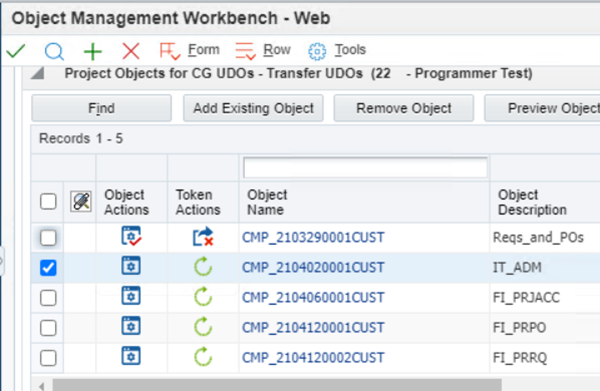Toggle the select-all header checkbox
Screen dimensions: 600x391
coord(48,201)
